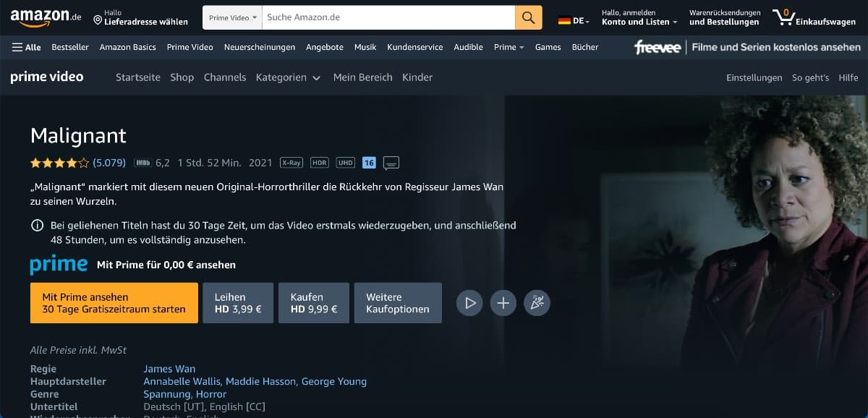Screen dimensions: 868x418
Task: Click the IMDb rating badge
Action: pyautogui.click(x=142, y=163)
